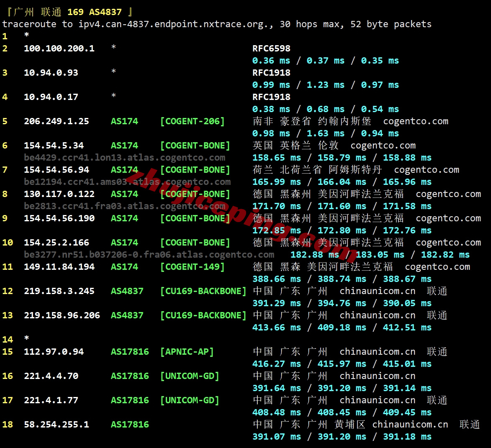The height and width of the screenshot is (448, 491).
Task: Click latency value 183.05 ms
Action: (380, 255)
